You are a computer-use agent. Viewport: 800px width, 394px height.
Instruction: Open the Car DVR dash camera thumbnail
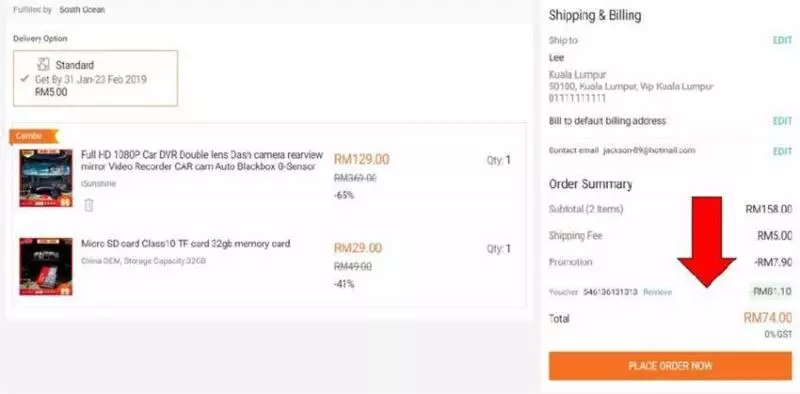point(46,178)
